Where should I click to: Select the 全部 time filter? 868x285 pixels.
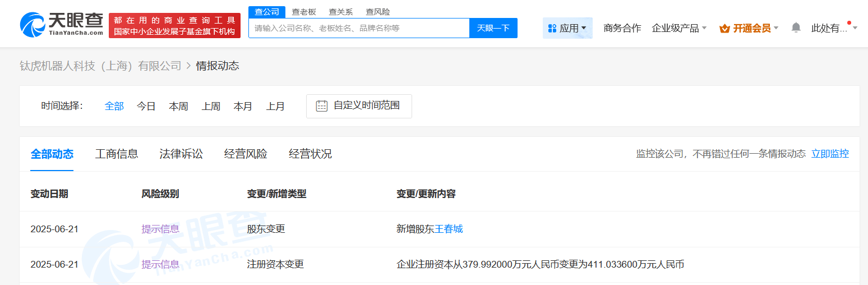click(x=114, y=106)
